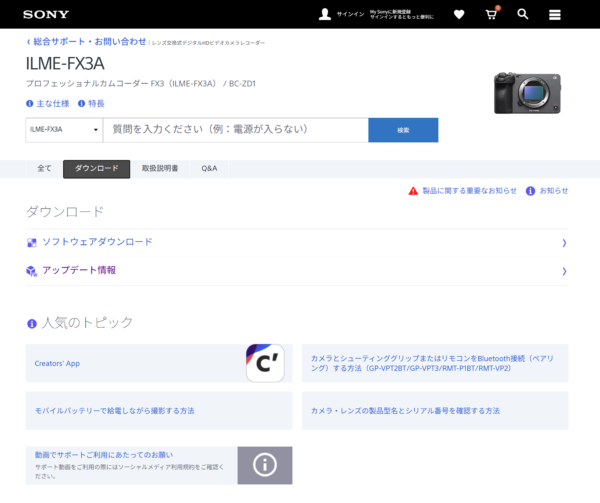Switch to the 全て tab
The width and height of the screenshot is (600, 503).
(x=44, y=169)
